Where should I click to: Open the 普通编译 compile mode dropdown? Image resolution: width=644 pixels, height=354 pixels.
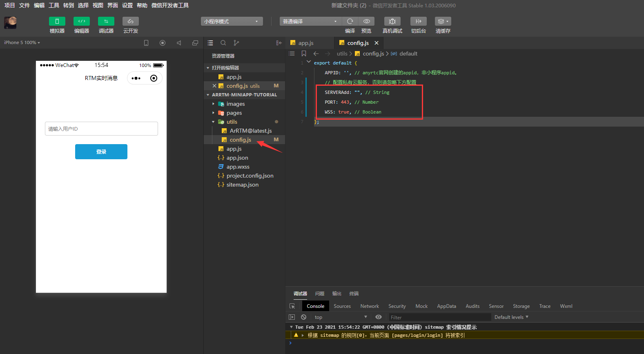pos(310,21)
